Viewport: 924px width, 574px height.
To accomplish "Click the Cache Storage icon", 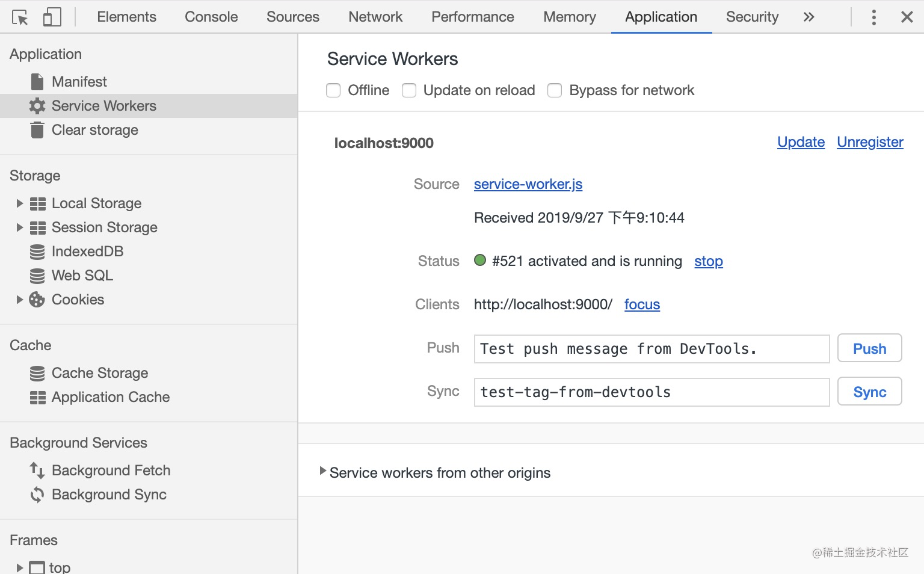I will 37,373.
